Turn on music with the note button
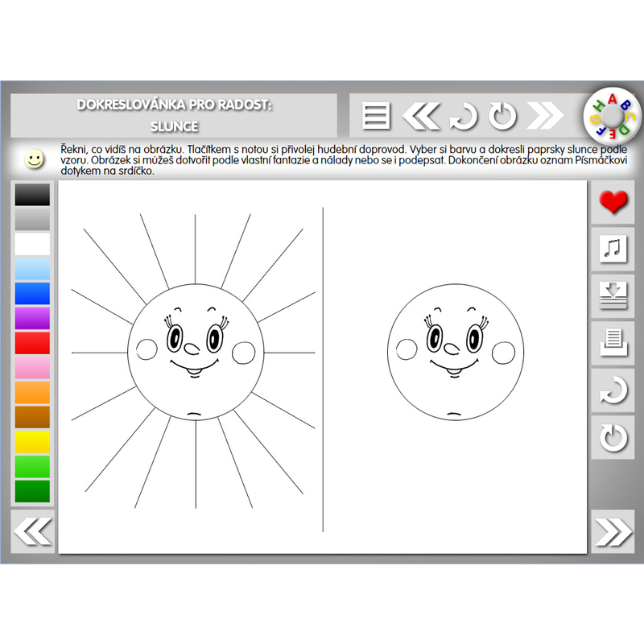The width and height of the screenshot is (644, 644). tap(613, 249)
